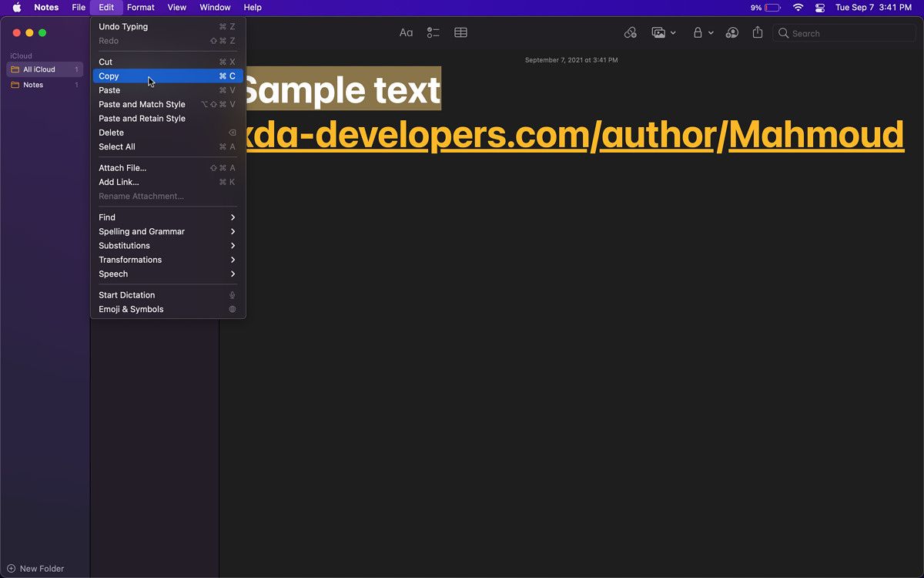Image resolution: width=924 pixels, height=578 pixels.
Task: Click the link note icon
Action: coord(630,33)
